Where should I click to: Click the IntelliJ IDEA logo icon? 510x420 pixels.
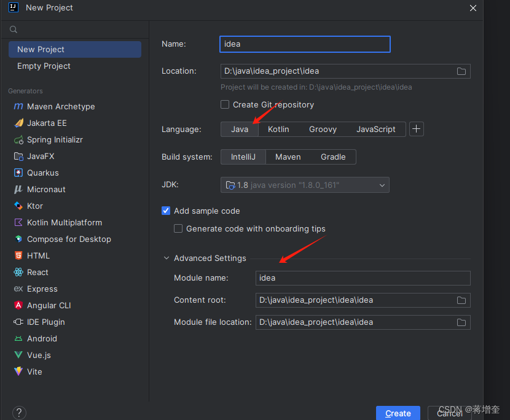(x=14, y=7)
